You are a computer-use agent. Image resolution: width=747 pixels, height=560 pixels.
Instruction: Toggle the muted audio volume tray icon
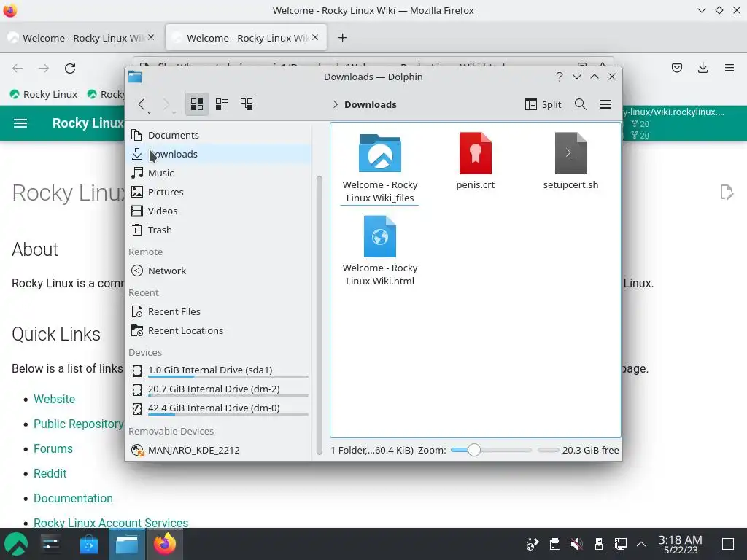point(576,544)
